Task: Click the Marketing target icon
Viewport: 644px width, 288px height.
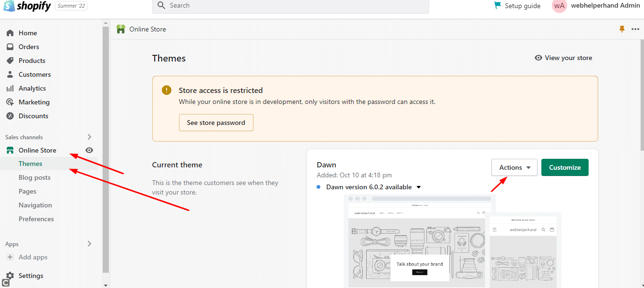Action: pyautogui.click(x=10, y=102)
